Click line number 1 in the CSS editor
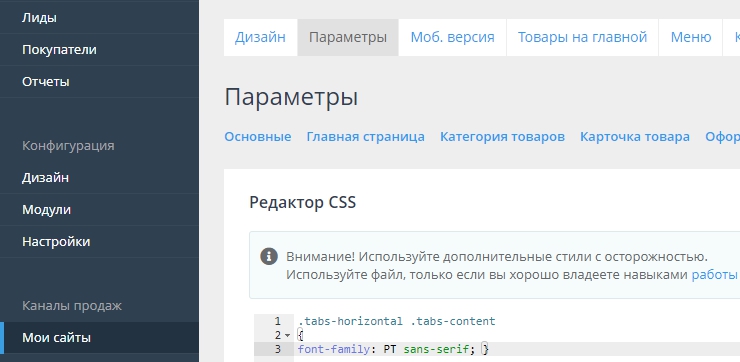Image resolution: width=740 pixels, height=362 pixels. coord(278,321)
